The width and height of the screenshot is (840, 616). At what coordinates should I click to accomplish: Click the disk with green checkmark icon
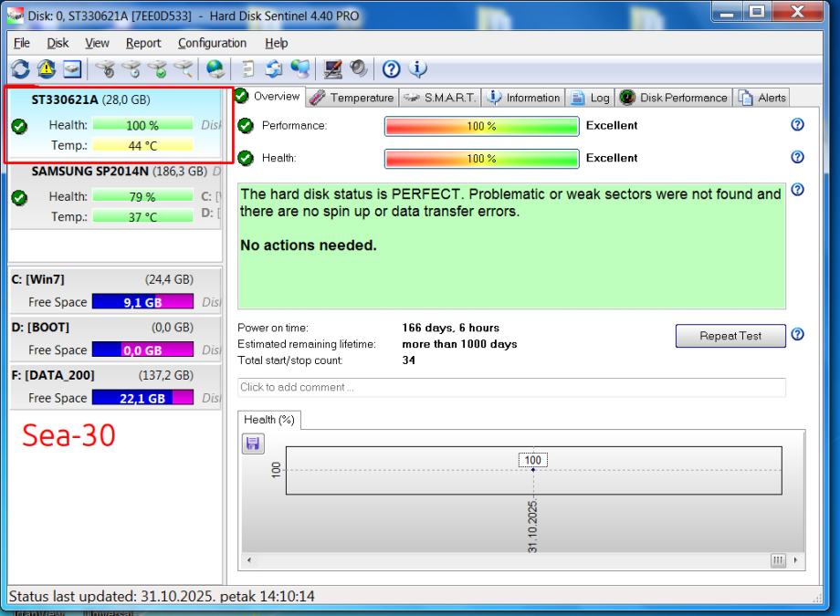157,69
